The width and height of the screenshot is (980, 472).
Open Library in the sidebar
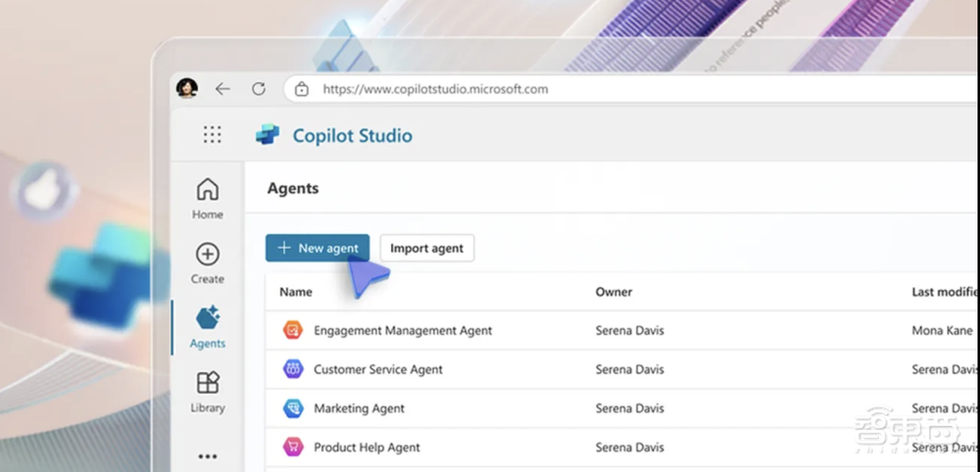[x=208, y=392]
